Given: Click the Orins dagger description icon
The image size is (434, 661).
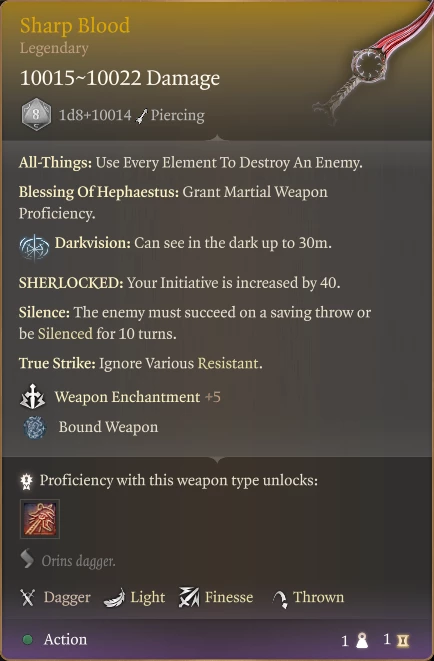Looking at the screenshot, I should pos(27,559).
